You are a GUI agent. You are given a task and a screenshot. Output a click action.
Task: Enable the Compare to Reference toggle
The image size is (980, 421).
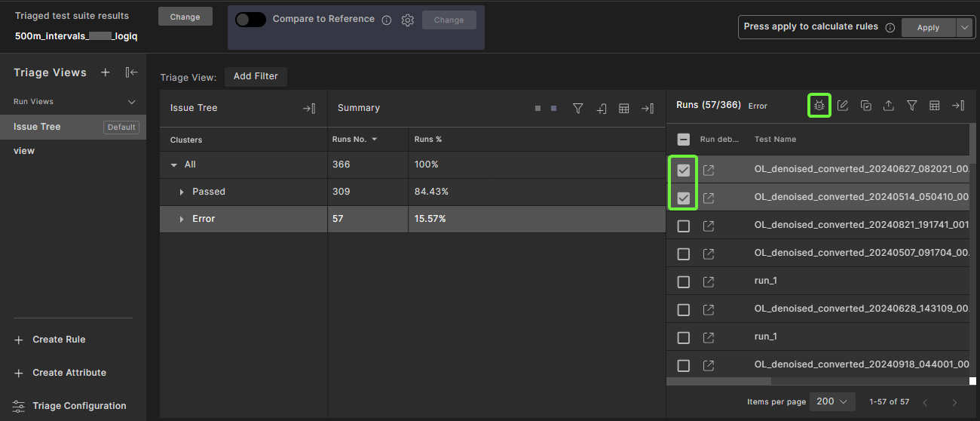(x=250, y=20)
